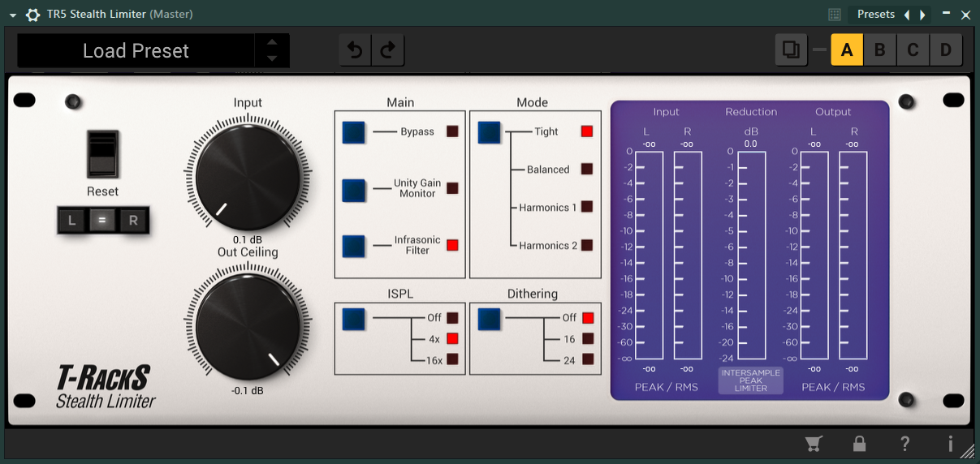This screenshot has width=980, height=464.
Task: Select next preset with right arrow
Action: (922, 15)
